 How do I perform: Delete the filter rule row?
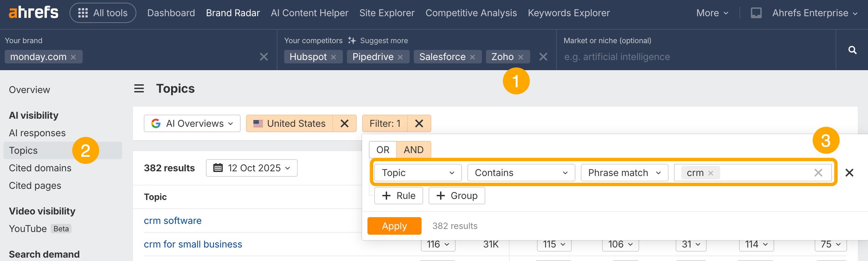pos(849,173)
